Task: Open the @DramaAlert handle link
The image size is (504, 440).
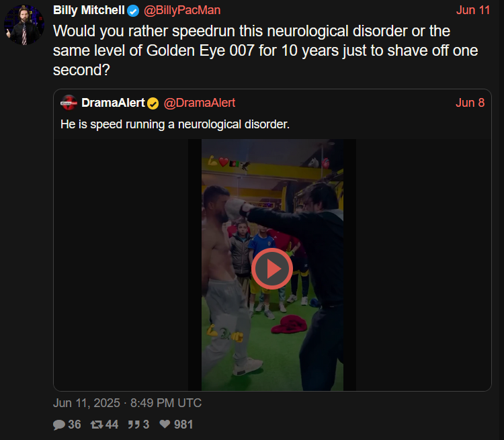Action: pyautogui.click(x=200, y=103)
